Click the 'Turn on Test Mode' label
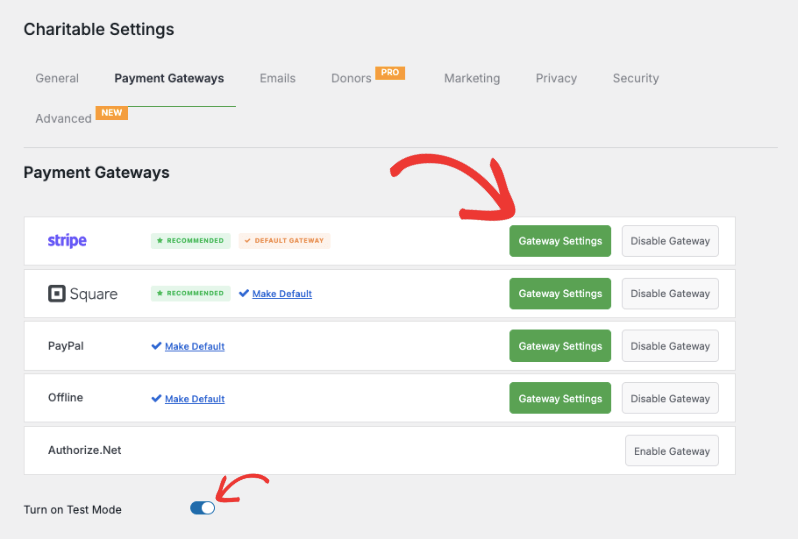This screenshot has height=539, width=798. click(x=72, y=509)
